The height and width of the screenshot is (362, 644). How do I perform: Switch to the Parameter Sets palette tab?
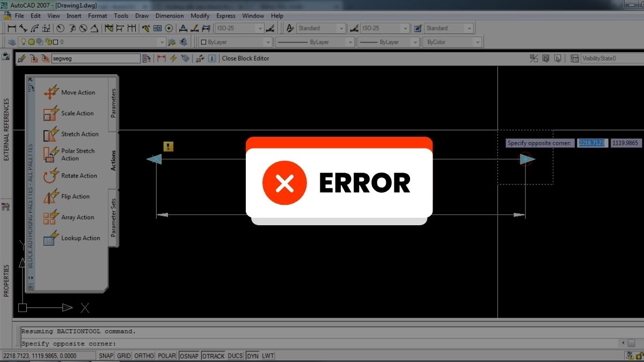point(113,217)
